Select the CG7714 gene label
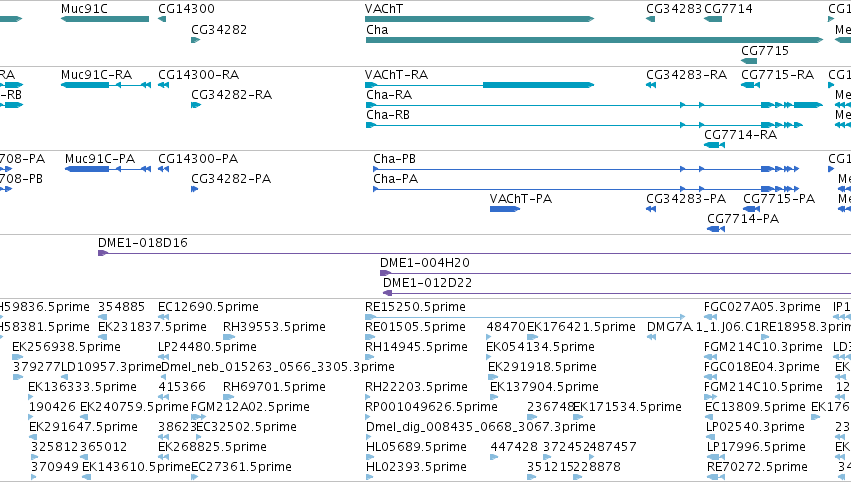851x482 pixels. [728, 9]
